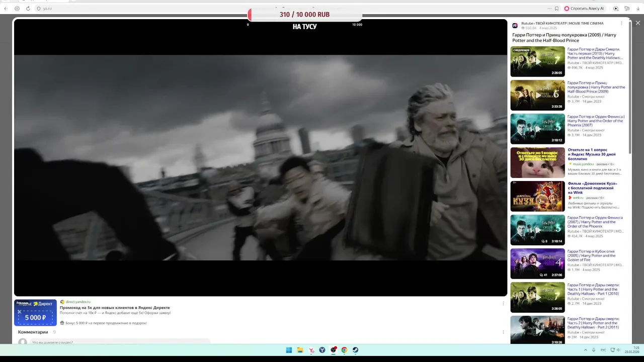644x362 pixels.
Task: Open Half-Blood Prince thumbnail with 2:33:28 duration
Action: (x=537, y=95)
